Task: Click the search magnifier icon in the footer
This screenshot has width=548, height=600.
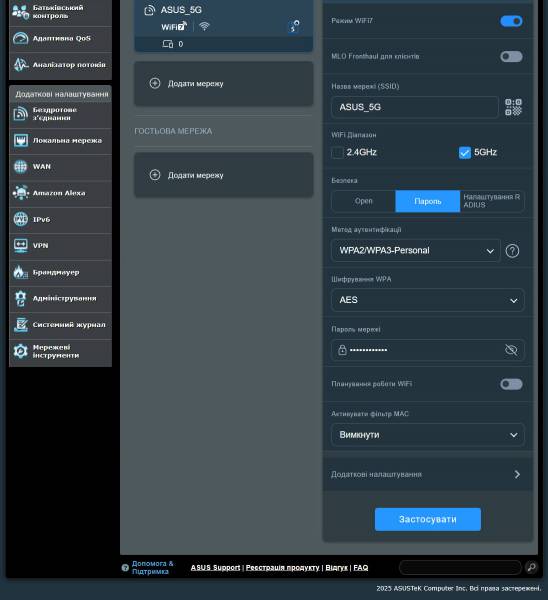Action: click(532, 567)
